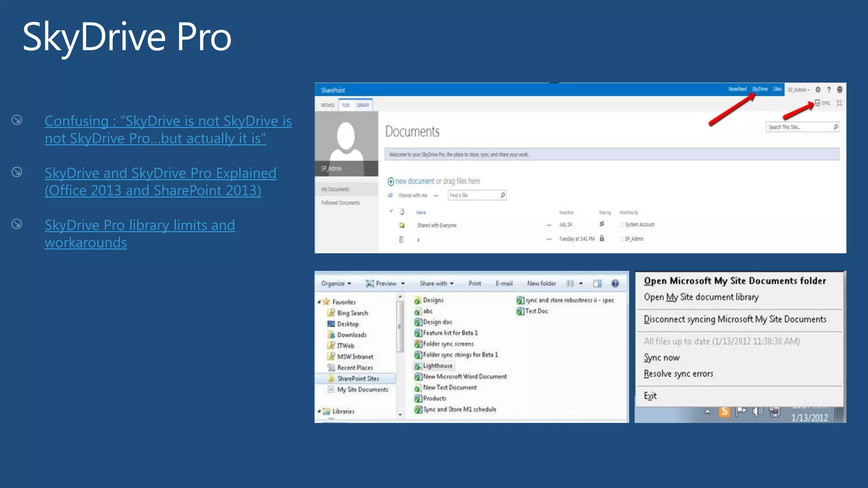
Task: Toggle the select-all checkmark in header
Action: (x=391, y=211)
